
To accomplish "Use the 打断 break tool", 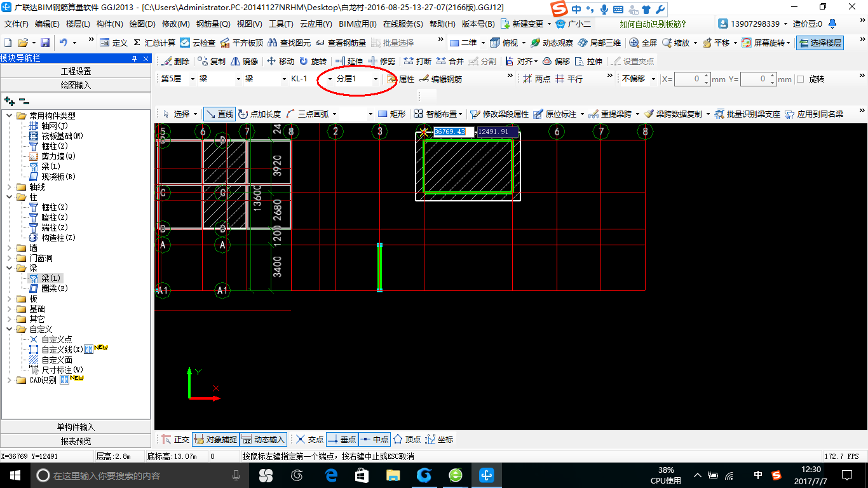I will coord(417,62).
